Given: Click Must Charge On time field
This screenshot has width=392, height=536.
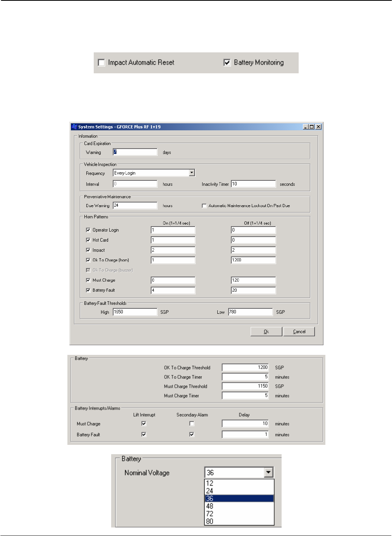Looking at the screenshot, I should [173, 280].
